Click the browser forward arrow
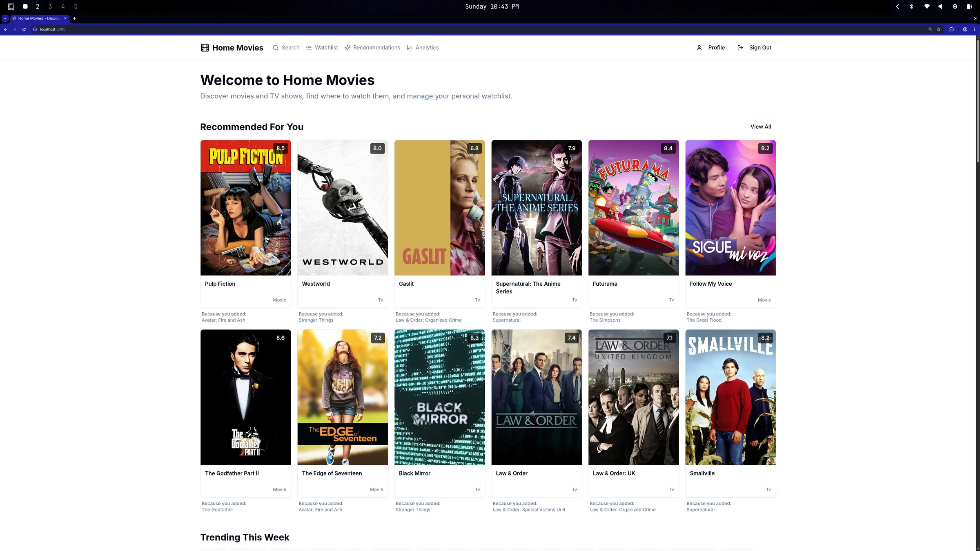Screen dimensions: 980x551 coord(15,29)
